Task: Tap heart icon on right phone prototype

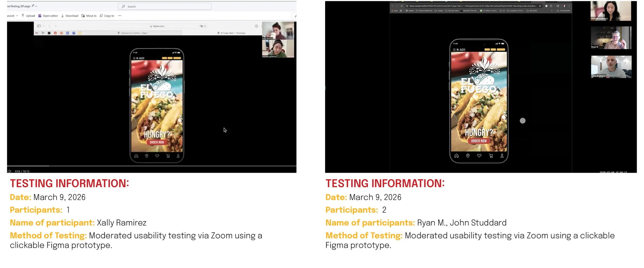Action: [x=479, y=156]
